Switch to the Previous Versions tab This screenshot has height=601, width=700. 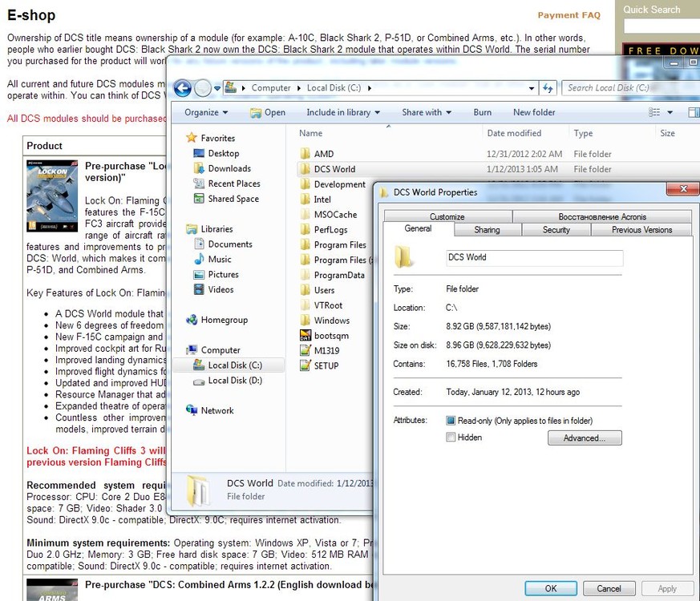[x=642, y=229]
